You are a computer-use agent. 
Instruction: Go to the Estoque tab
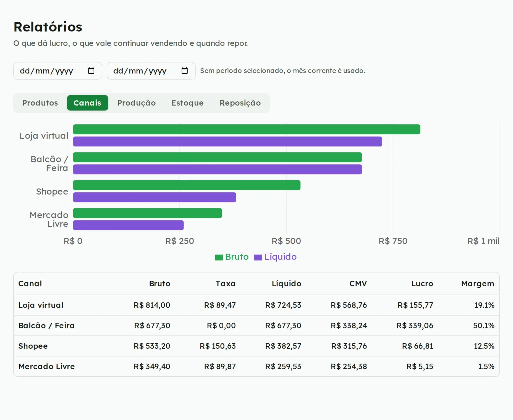pyautogui.click(x=188, y=103)
